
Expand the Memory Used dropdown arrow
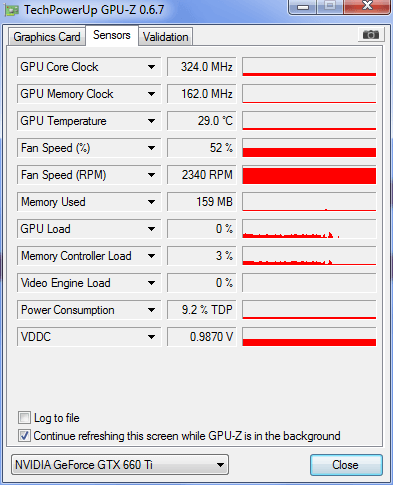point(151,202)
